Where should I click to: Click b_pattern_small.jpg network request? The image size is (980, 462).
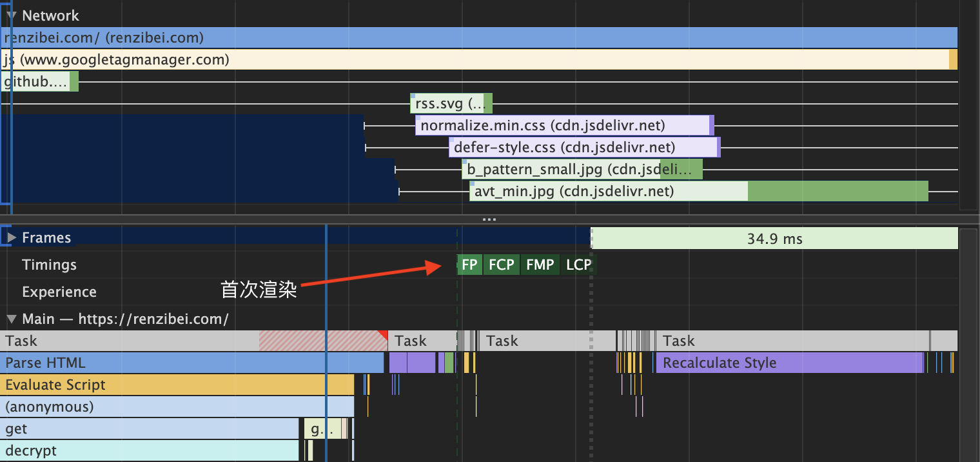tap(580, 170)
